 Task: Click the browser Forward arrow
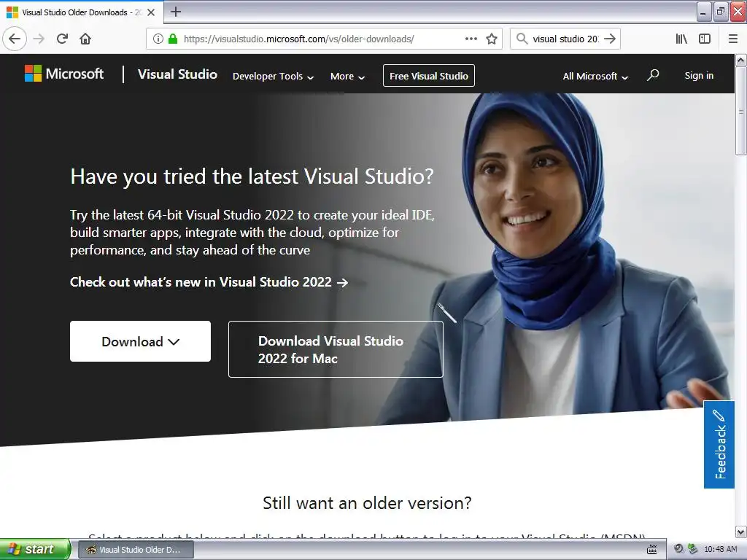point(39,39)
